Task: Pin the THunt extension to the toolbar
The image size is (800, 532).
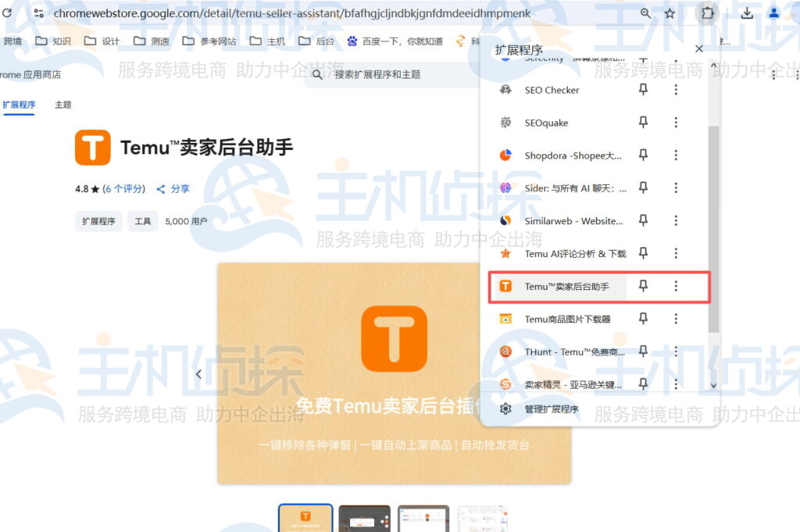Action: point(643,352)
